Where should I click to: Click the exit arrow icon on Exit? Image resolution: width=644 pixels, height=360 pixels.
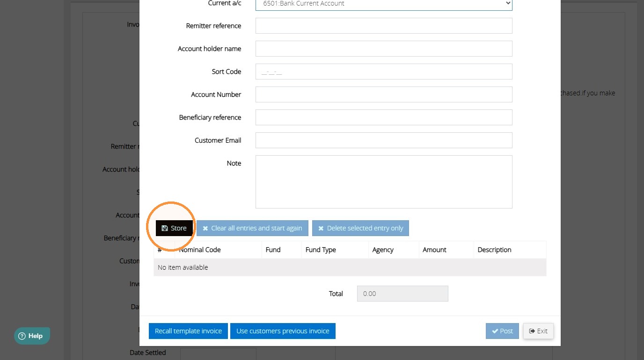[532, 331]
